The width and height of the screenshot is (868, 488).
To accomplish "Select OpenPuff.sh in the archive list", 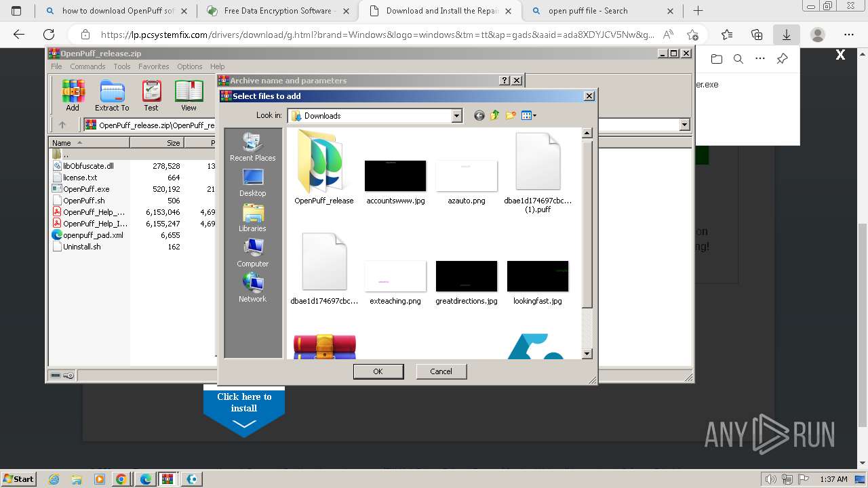I will pyautogui.click(x=83, y=201).
